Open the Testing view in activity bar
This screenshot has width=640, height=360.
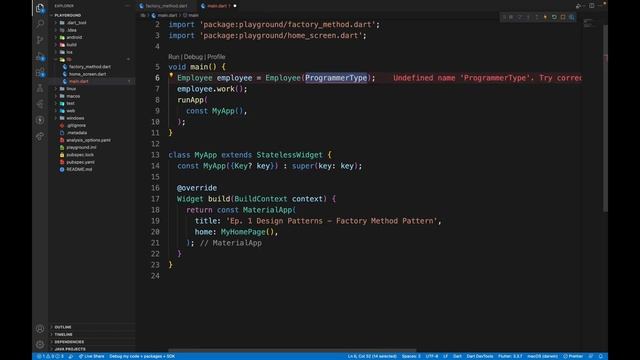click(40, 88)
